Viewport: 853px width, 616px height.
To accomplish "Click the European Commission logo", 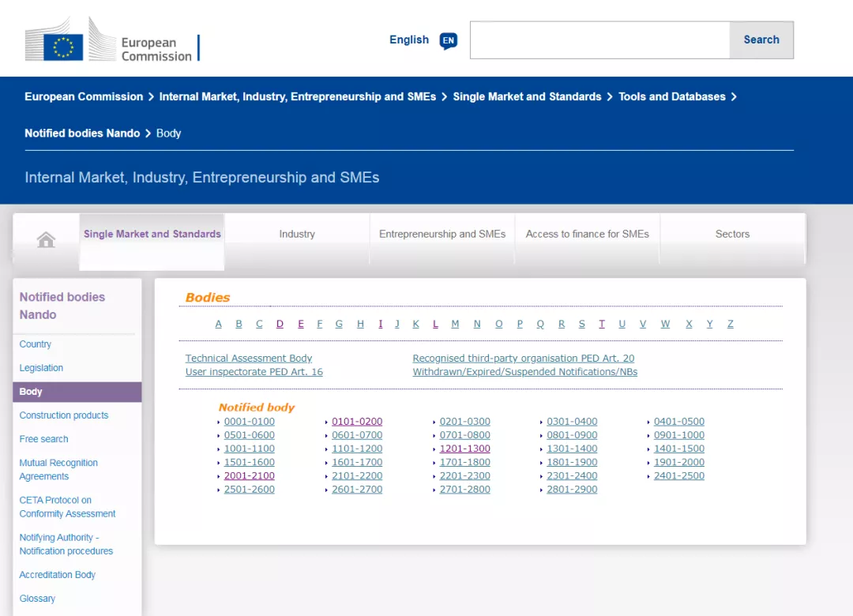I will pos(112,39).
